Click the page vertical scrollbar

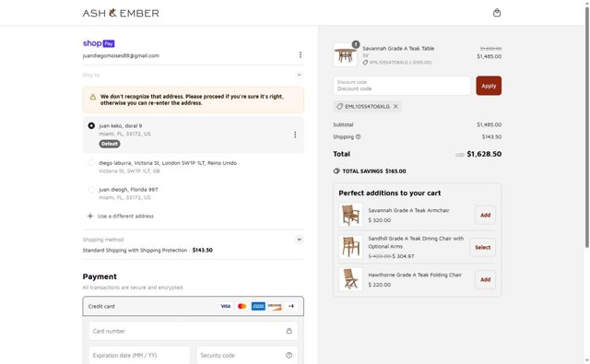(x=586, y=128)
